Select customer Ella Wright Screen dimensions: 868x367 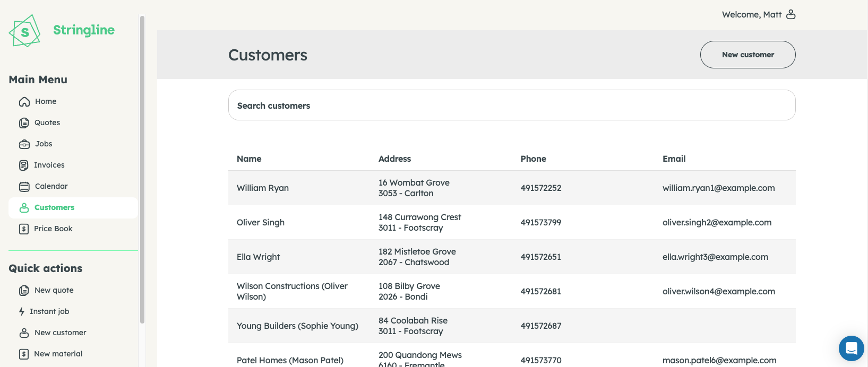pos(512,257)
